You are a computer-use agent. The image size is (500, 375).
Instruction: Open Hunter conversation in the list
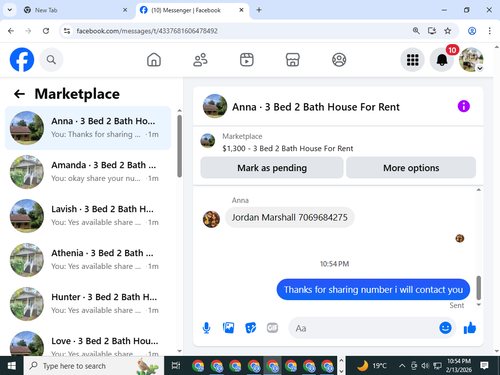[x=88, y=304]
